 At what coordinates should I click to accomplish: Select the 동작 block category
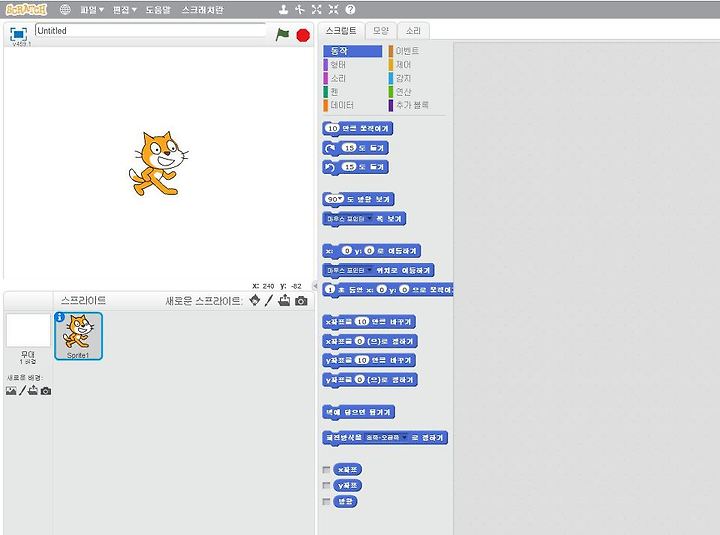tap(352, 51)
